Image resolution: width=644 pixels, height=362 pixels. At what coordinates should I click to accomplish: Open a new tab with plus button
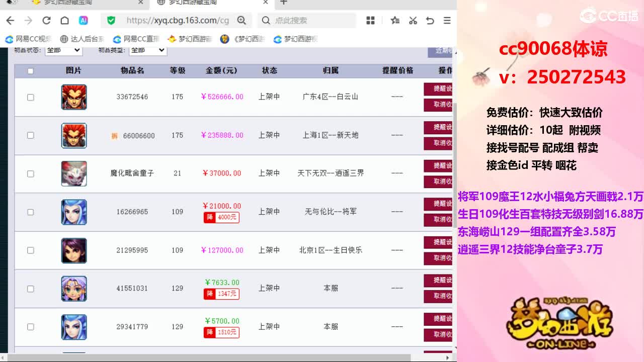click(284, 3)
